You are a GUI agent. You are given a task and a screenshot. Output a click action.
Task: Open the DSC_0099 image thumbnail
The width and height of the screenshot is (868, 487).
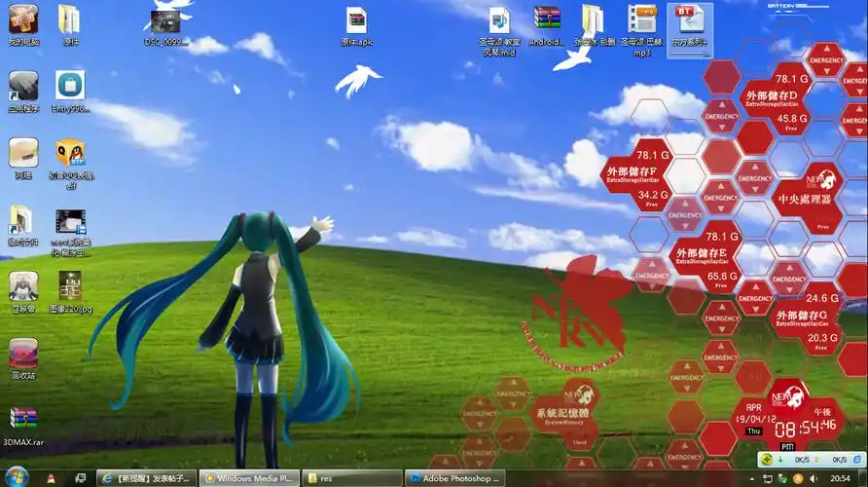coord(165,21)
